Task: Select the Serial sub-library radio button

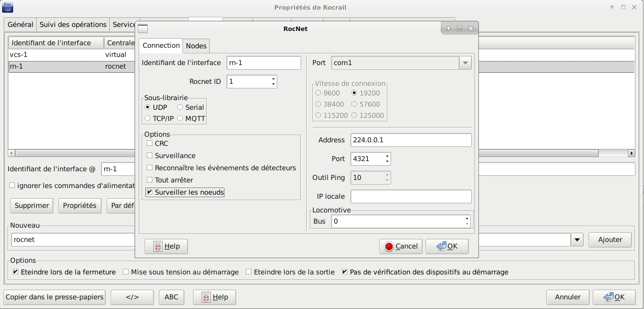Action: 180,107
